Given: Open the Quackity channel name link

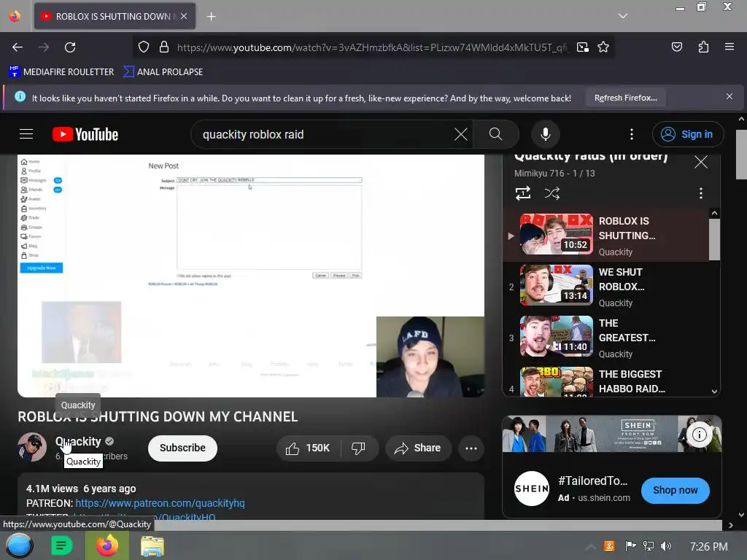Looking at the screenshot, I should click(x=78, y=441).
